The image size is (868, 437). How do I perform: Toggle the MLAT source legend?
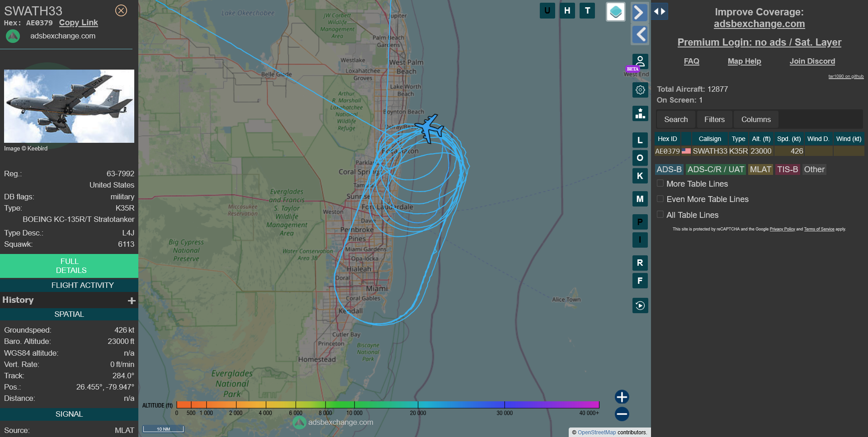click(x=760, y=169)
